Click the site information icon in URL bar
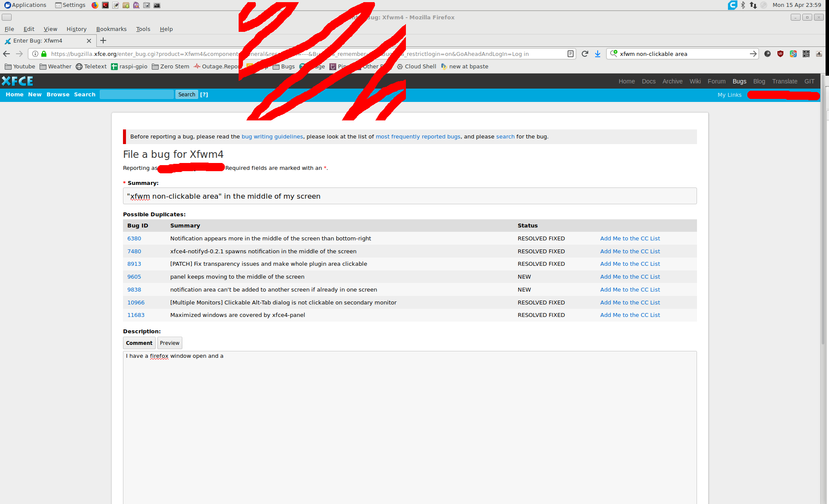Viewport: 829px width, 504px height. (x=35, y=54)
